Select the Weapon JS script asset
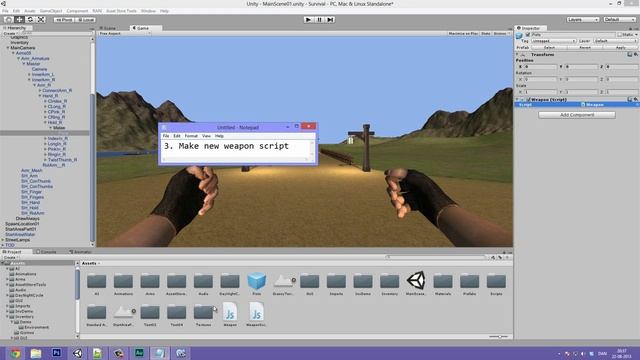The width and height of the screenshot is (640, 360). [230, 315]
